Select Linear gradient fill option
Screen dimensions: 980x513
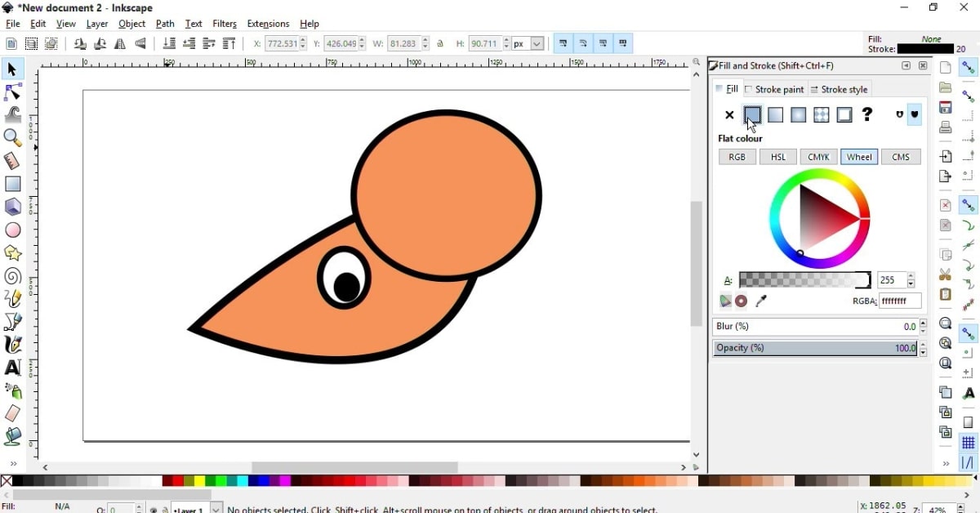point(776,116)
